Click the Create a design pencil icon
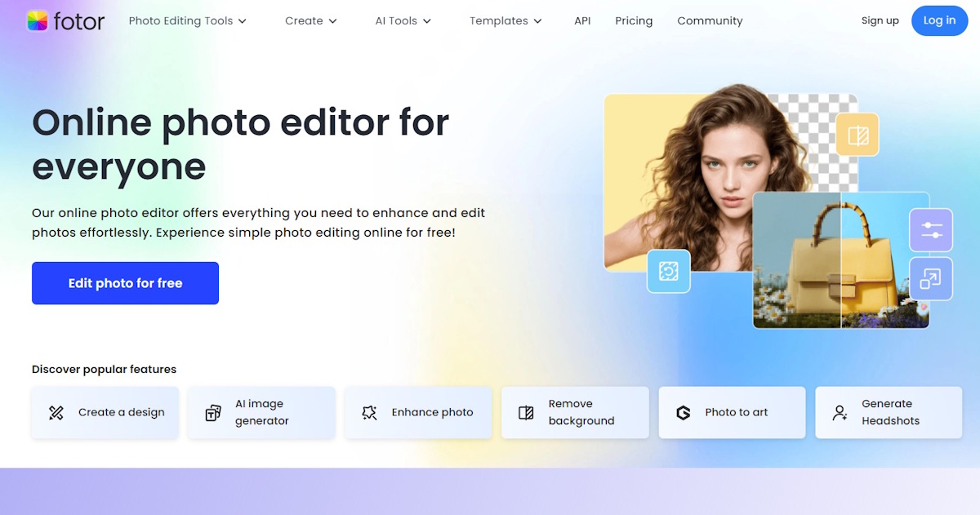This screenshot has width=980, height=515. (x=56, y=413)
